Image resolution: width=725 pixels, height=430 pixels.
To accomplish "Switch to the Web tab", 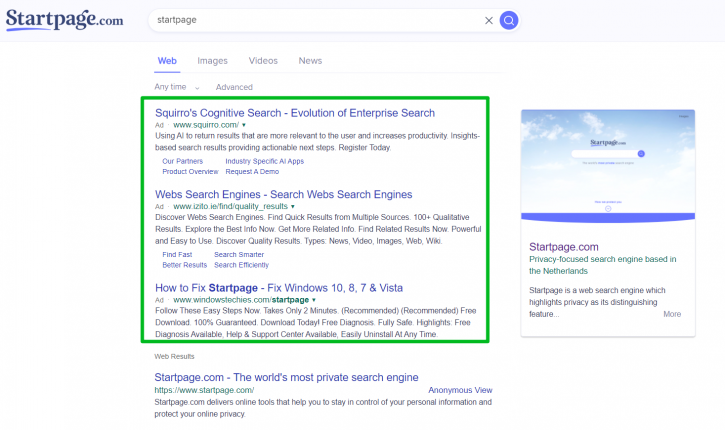I will pyautogui.click(x=167, y=61).
